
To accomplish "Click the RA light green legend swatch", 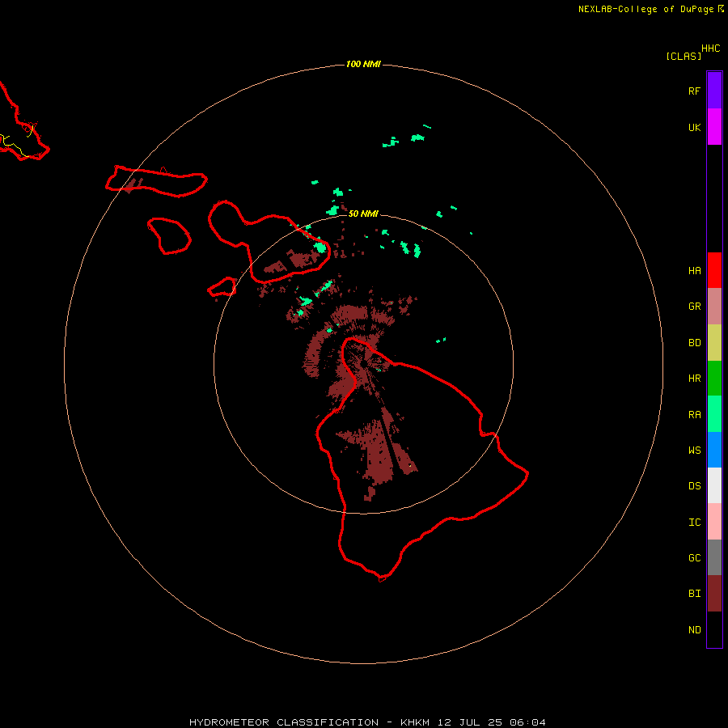I will [x=714, y=414].
